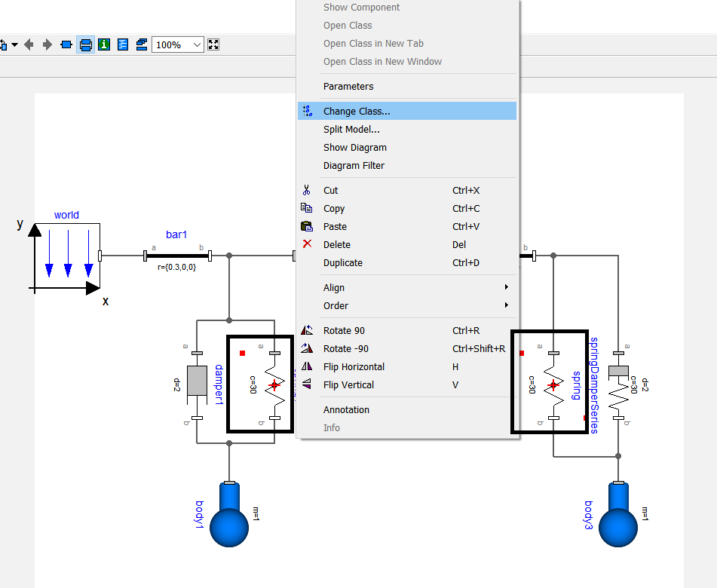Open the recent models dropdown arrow
The height and width of the screenshot is (588, 717).
[x=14, y=44]
